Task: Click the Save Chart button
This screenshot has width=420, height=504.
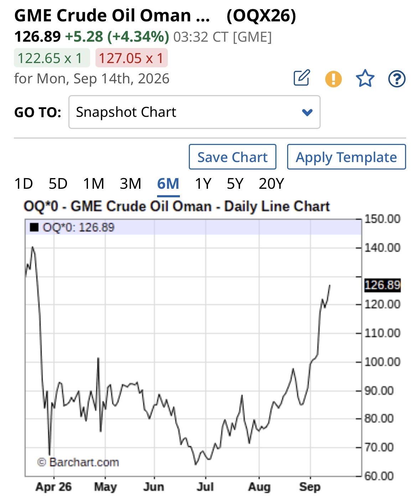Action: coord(233,157)
